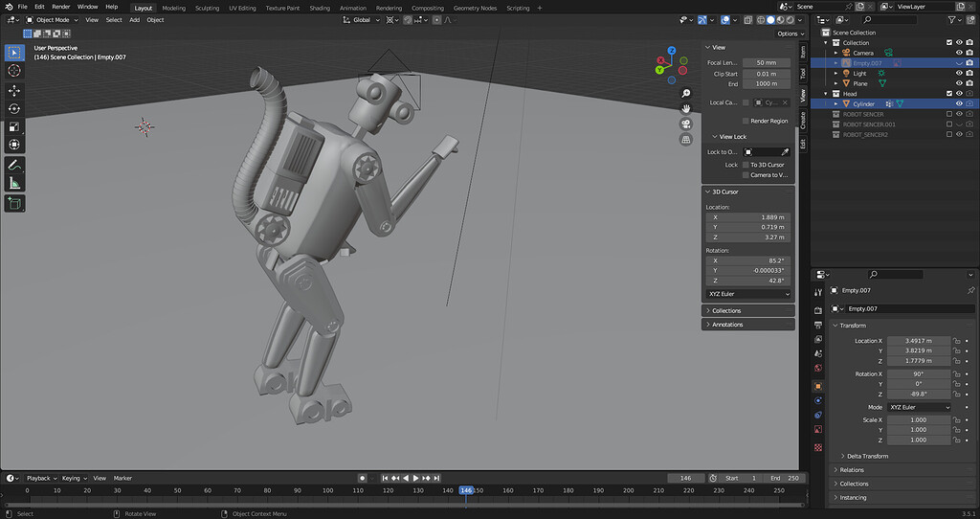Open the XYZ Euler cursor rotation dropdown

click(748, 294)
